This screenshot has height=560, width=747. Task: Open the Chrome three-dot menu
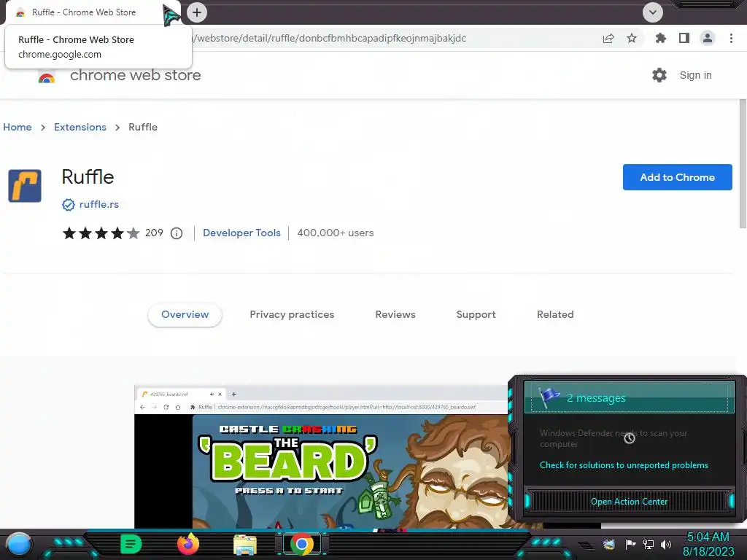[731, 38]
